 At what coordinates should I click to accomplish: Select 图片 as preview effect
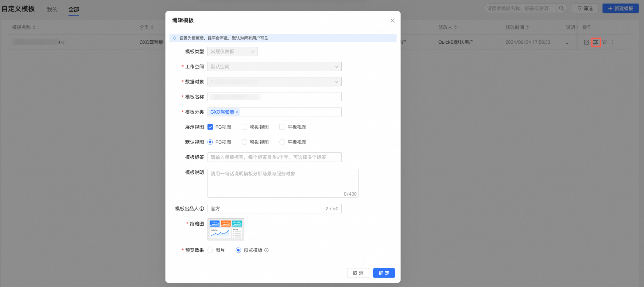coord(210,250)
